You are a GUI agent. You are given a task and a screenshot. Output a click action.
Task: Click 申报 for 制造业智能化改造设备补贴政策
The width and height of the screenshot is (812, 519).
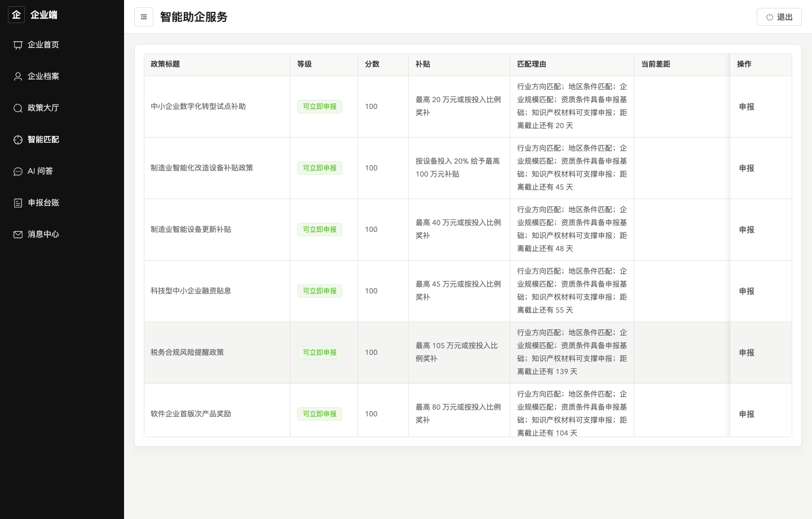(747, 168)
